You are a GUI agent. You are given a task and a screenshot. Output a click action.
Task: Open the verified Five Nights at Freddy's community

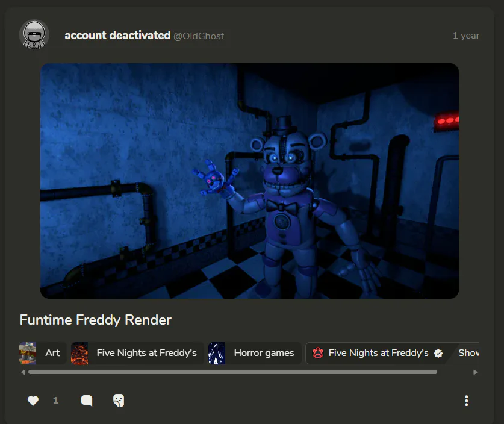pyautogui.click(x=378, y=353)
